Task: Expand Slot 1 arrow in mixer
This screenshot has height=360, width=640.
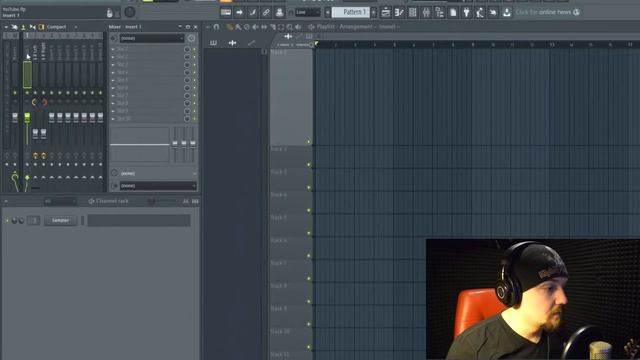Action: click(113, 49)
